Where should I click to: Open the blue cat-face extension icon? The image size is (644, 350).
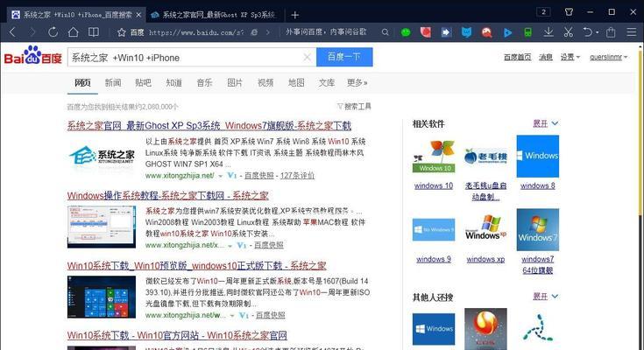(466, 32)
